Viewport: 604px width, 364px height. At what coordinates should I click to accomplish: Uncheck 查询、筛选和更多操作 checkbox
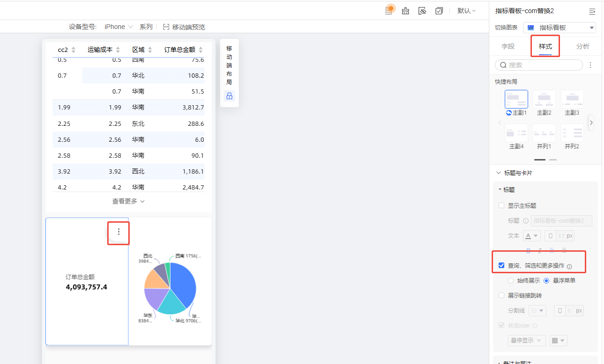click(x=501, y=265)
